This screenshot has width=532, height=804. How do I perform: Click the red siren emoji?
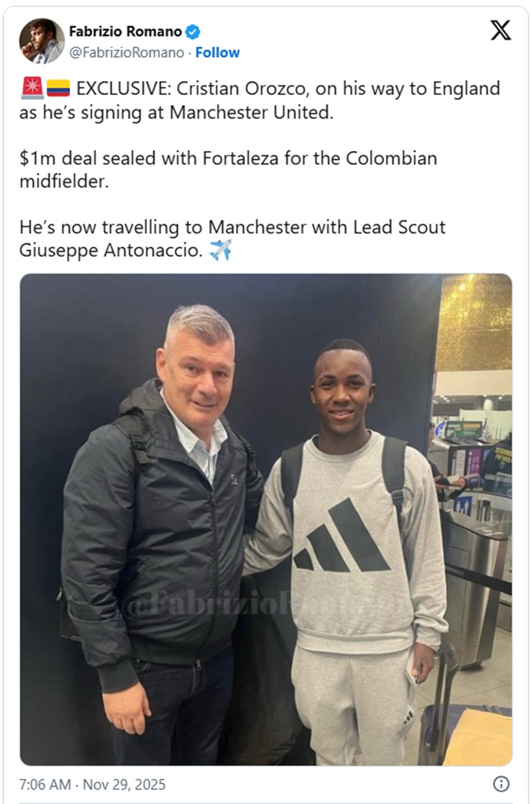click(32, 88)
